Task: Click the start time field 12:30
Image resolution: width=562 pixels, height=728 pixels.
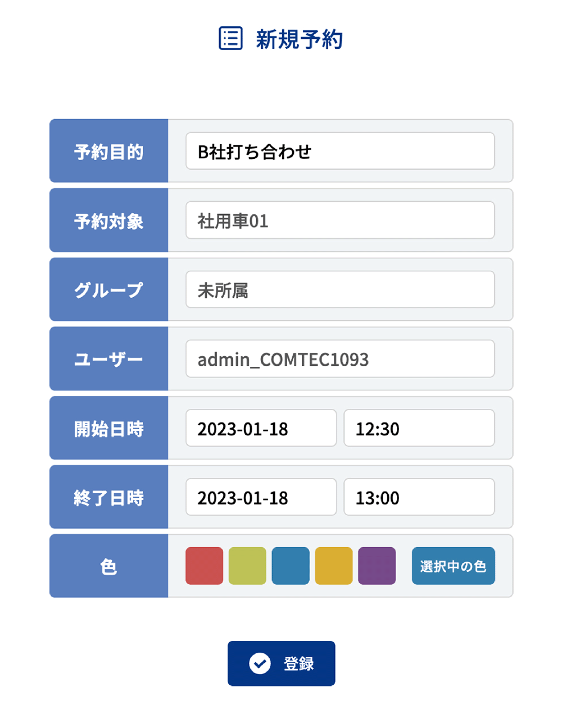Action: coord(419,428)
